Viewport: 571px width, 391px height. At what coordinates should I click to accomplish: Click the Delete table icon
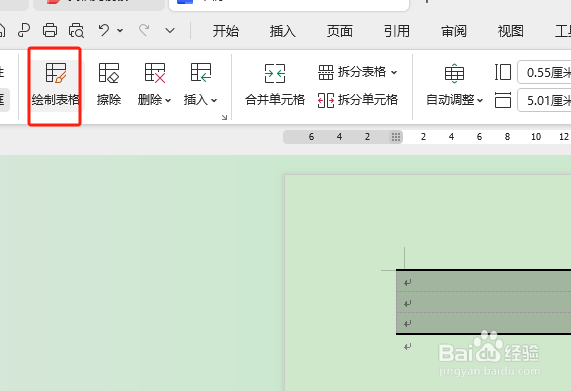pos(155,72)
